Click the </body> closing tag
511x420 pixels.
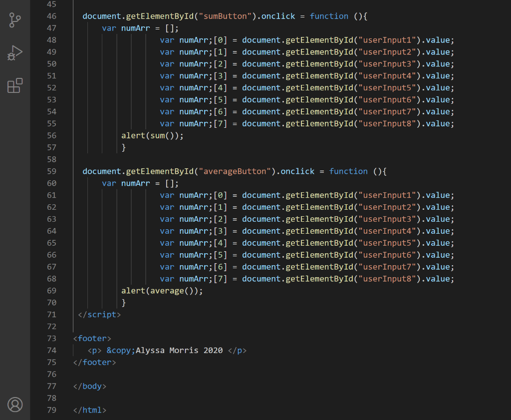(89, 386)
